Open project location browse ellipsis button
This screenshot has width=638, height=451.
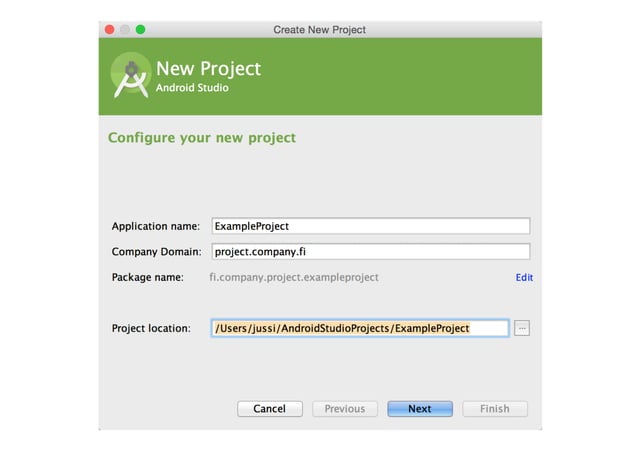(522, 328)
